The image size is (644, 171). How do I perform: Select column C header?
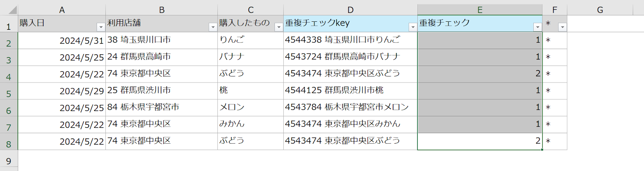(251, 10)
